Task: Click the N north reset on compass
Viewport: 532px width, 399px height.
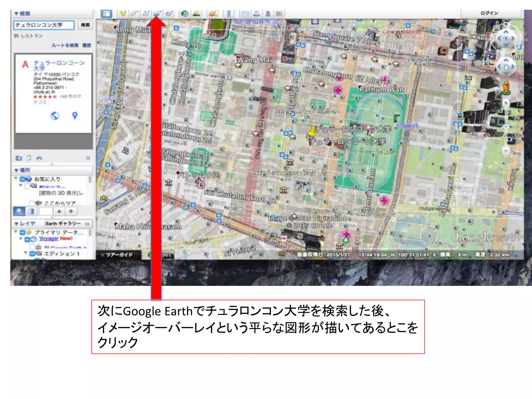Action: click(506, 24)
